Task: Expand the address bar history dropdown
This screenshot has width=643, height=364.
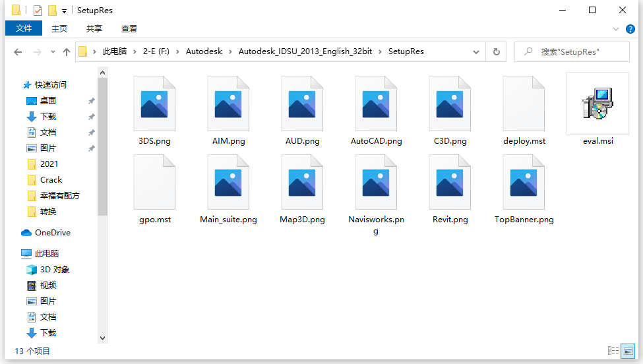Action: click(x=476, y=52)
